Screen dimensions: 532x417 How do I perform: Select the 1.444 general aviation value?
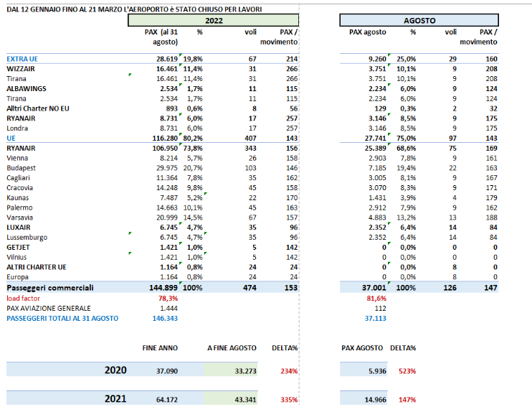(x=169, y=308)
